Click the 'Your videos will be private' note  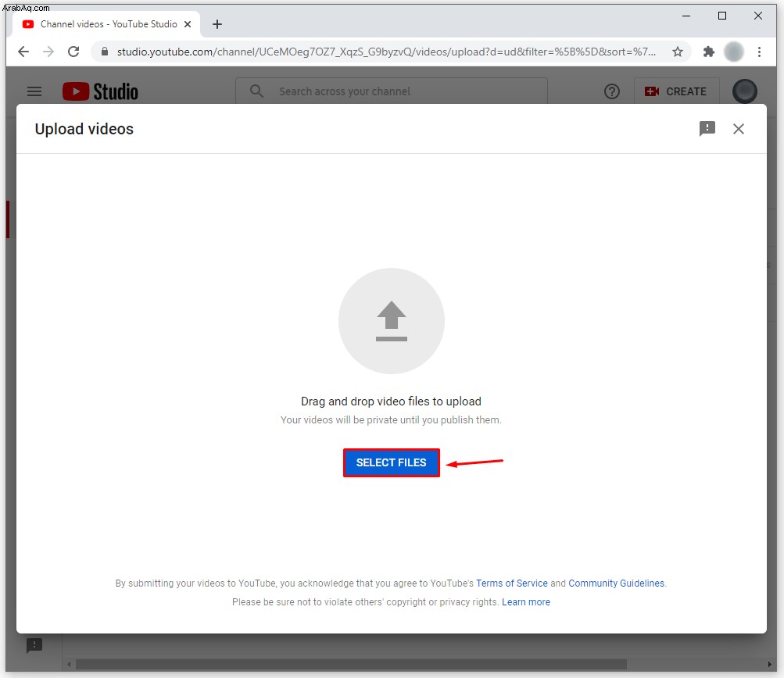(x=391, y=419)
